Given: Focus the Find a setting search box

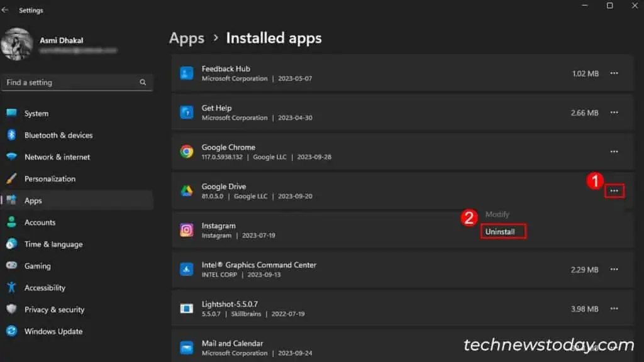Looking at the screenshot, I should point(77,82).
